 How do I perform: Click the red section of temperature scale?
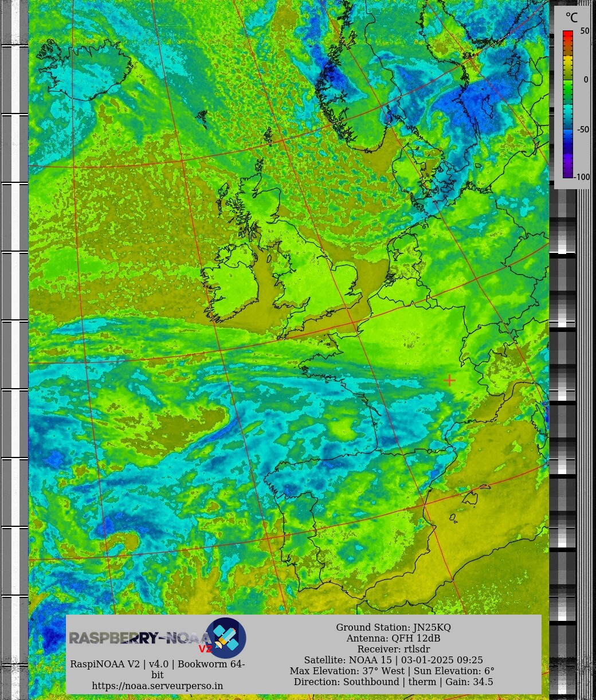(567, 39)
